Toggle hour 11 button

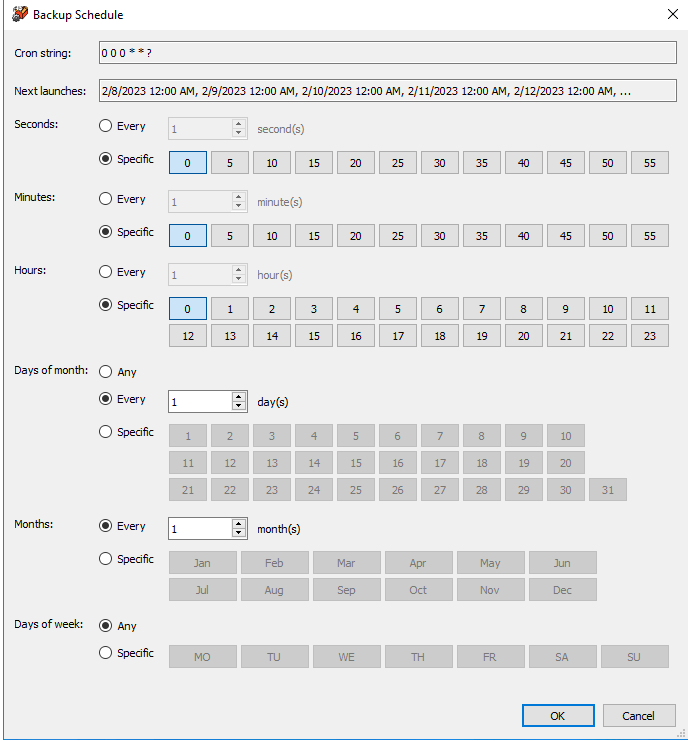(x=650, y=309)
